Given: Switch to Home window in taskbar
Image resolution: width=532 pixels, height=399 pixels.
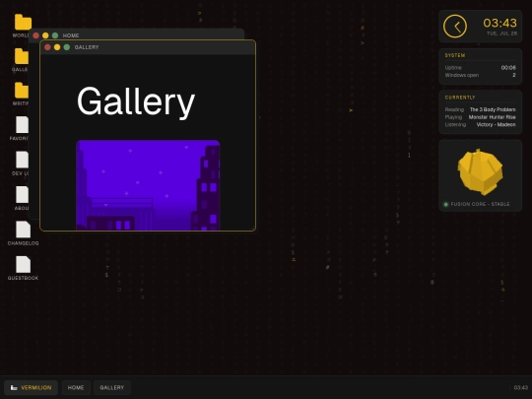Looking at the screenshot, I should (x=76, y=387).
